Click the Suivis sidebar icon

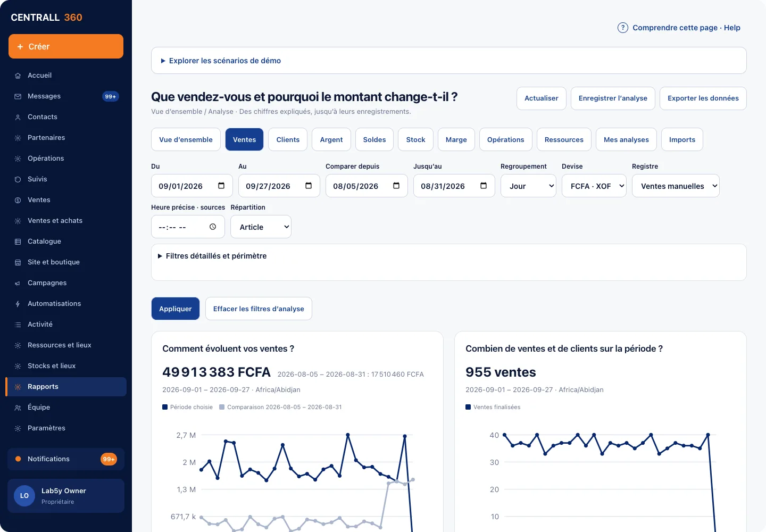tap(18, 179)
